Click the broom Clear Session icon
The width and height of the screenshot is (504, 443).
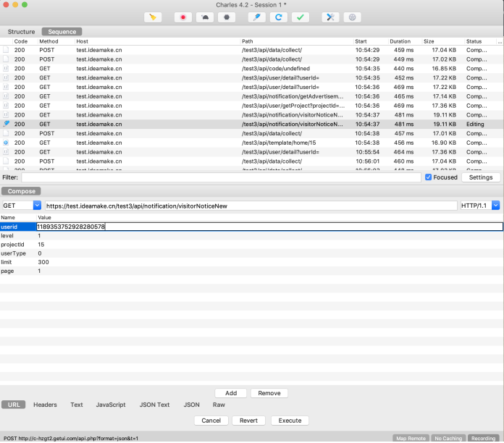(x=153, y=17)
